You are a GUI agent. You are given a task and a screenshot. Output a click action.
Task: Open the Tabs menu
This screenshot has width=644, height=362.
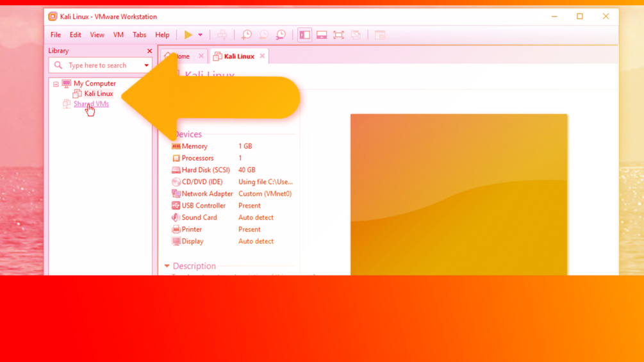pyautogui.click(x=139, y=35)
